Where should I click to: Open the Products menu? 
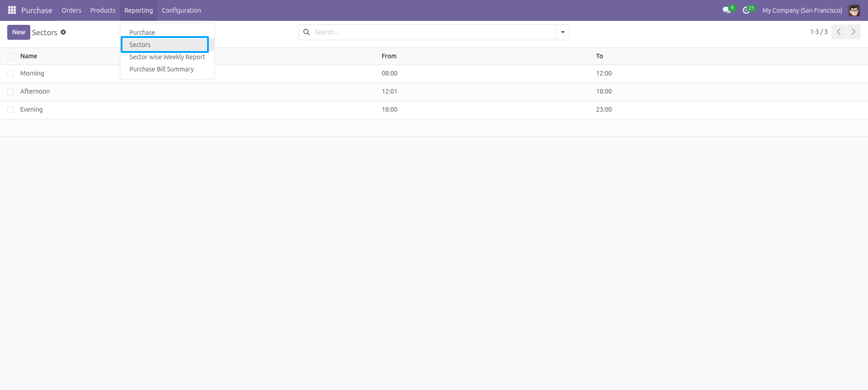click(103, 10)
